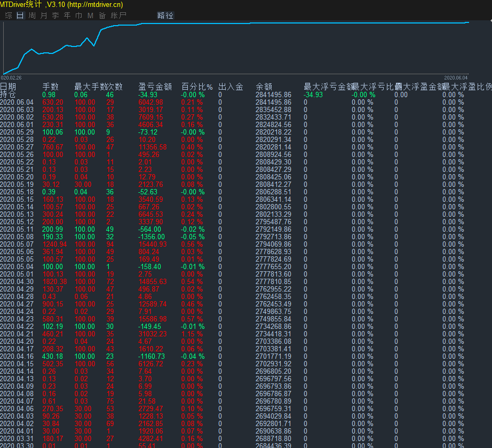Click the 路径 path button
The height and width of the screenshot is (448, 492).
tap(165, 15)
